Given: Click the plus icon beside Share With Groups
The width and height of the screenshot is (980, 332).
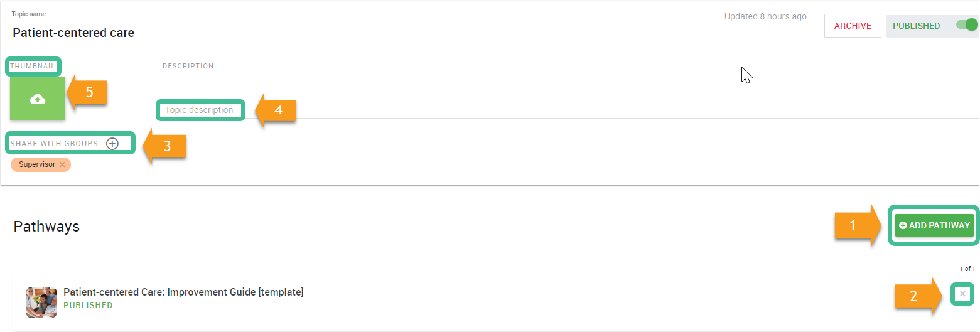Looking at the screenshot, I should pos(112,144).
